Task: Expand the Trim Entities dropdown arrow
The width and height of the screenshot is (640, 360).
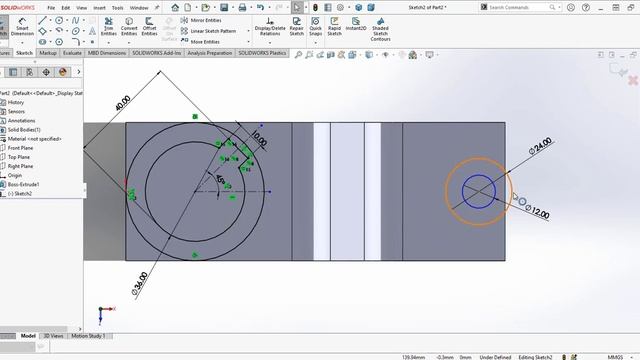Action: [x=109, y=42]
